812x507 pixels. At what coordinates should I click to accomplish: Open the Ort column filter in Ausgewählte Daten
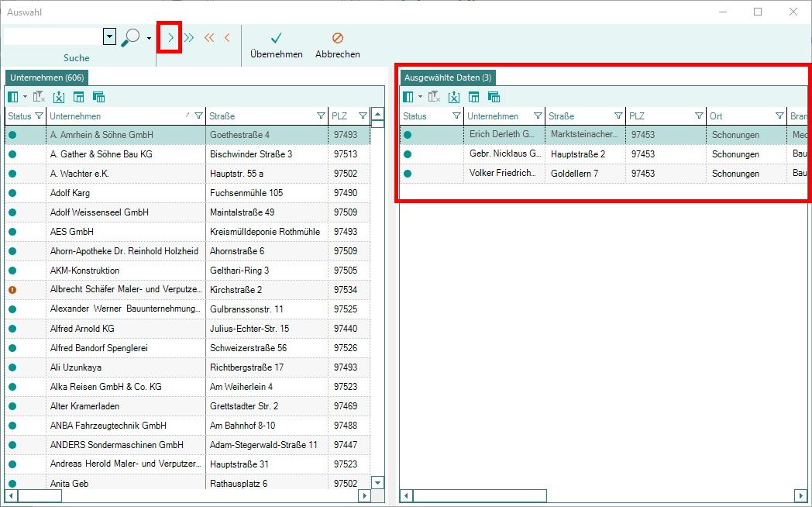pyautogui.click(x=779, y=116)
